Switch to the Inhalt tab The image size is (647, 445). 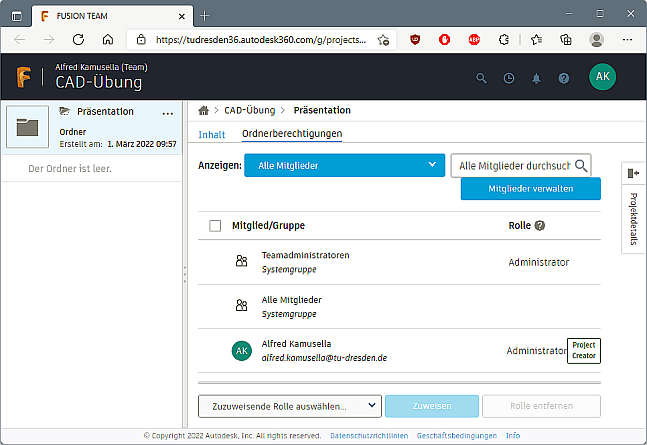pos(212,134)
